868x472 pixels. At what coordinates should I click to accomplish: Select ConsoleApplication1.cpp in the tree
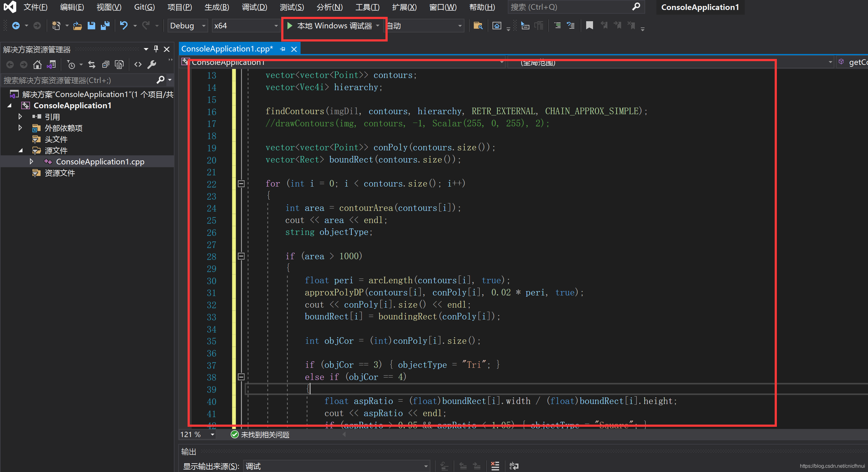coord(100,161)
